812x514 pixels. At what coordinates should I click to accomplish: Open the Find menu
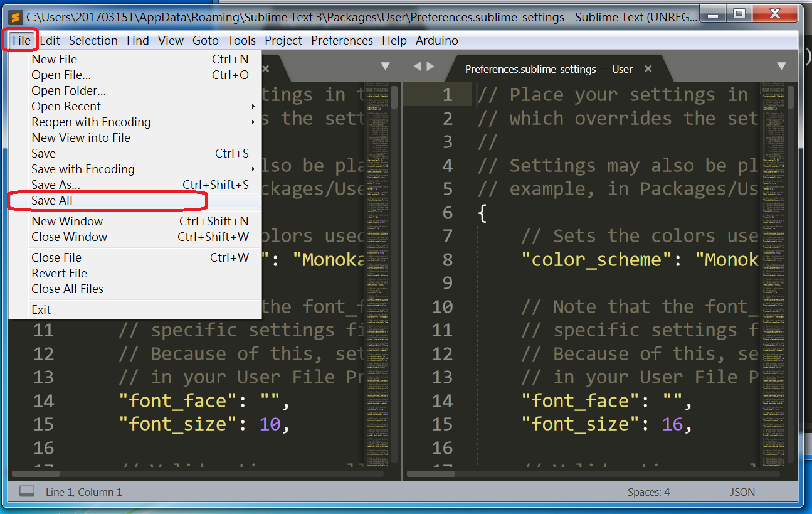click(x=138, y=40)
